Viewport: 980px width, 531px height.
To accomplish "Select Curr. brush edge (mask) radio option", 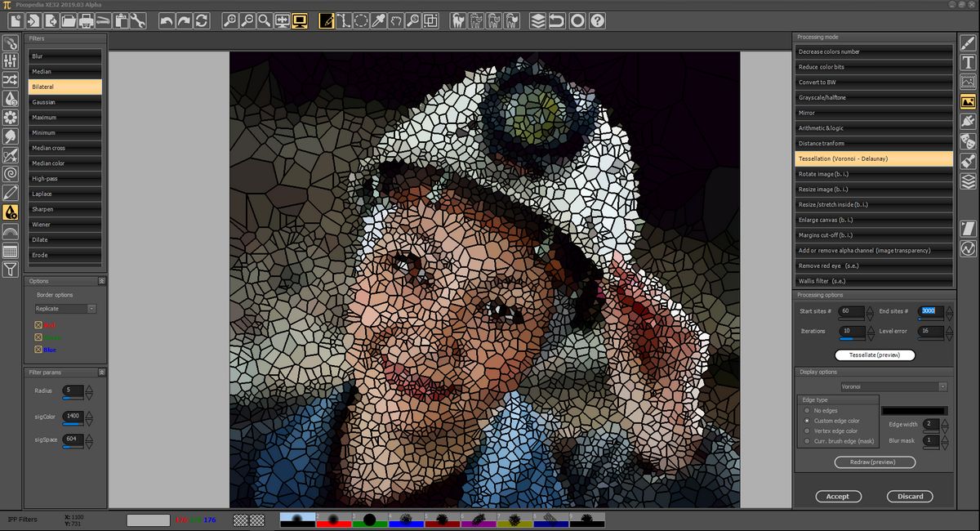I will point(805,441).
